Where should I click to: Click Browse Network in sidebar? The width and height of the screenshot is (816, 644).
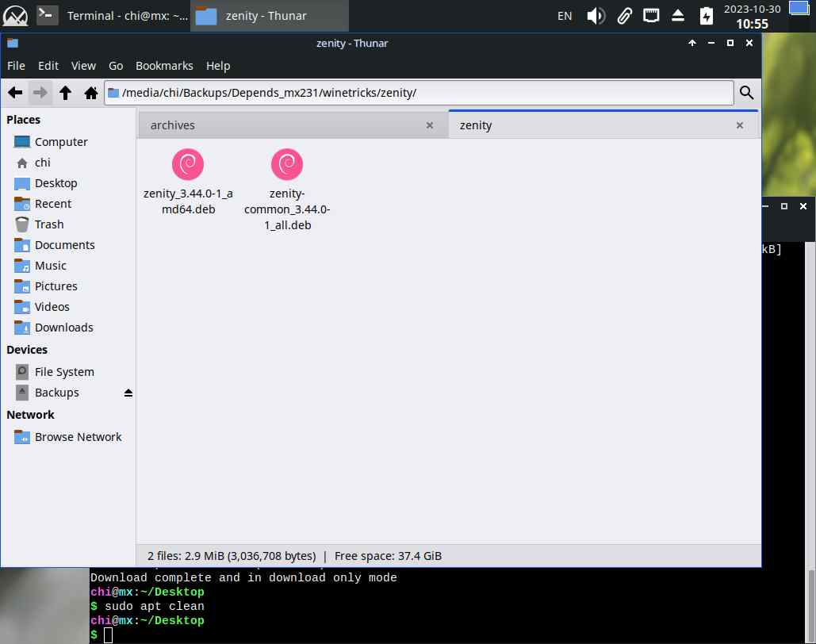tap(78, 437)
